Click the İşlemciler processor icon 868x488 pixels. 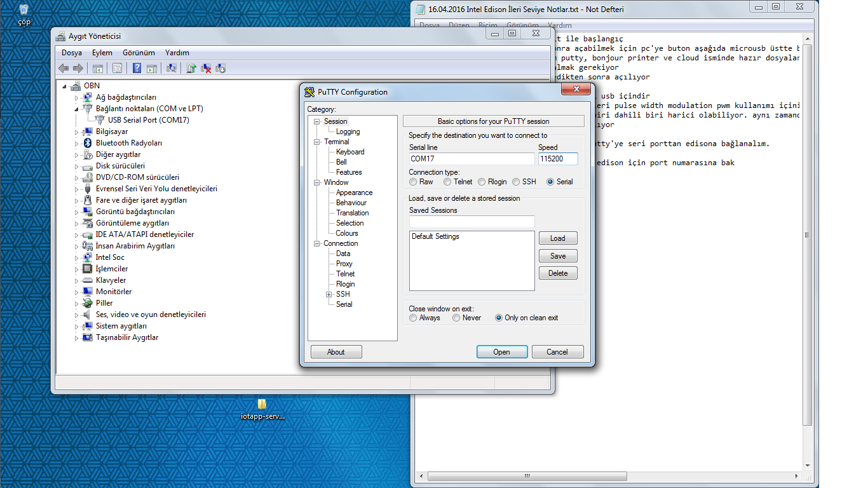pyautogui.click(x=88, y=269)
